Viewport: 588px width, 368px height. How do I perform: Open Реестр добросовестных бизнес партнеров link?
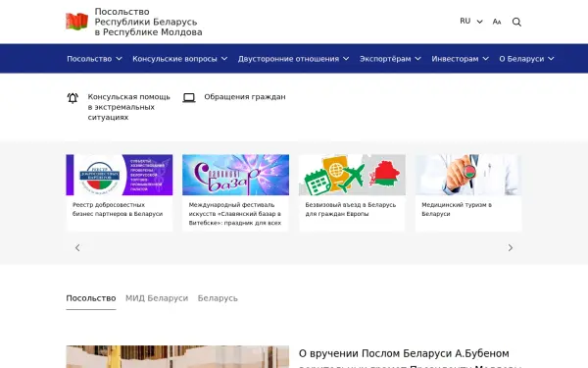coord(118,210)
